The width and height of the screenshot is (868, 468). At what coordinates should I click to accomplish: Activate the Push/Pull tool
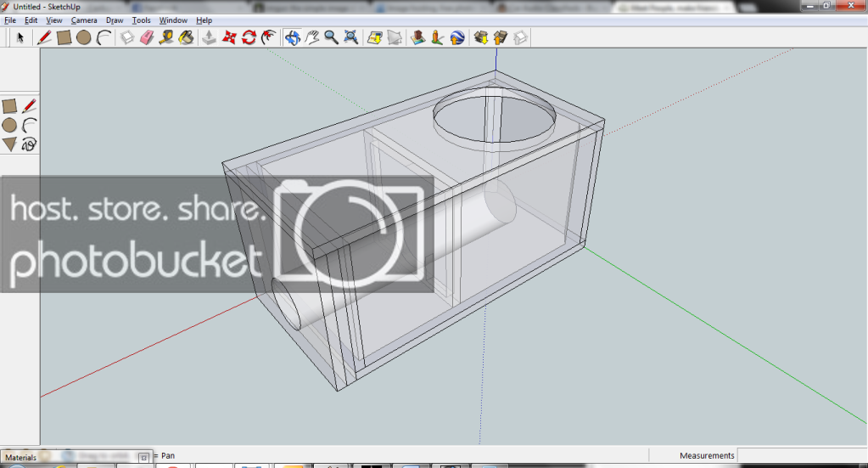coord(209,37)
